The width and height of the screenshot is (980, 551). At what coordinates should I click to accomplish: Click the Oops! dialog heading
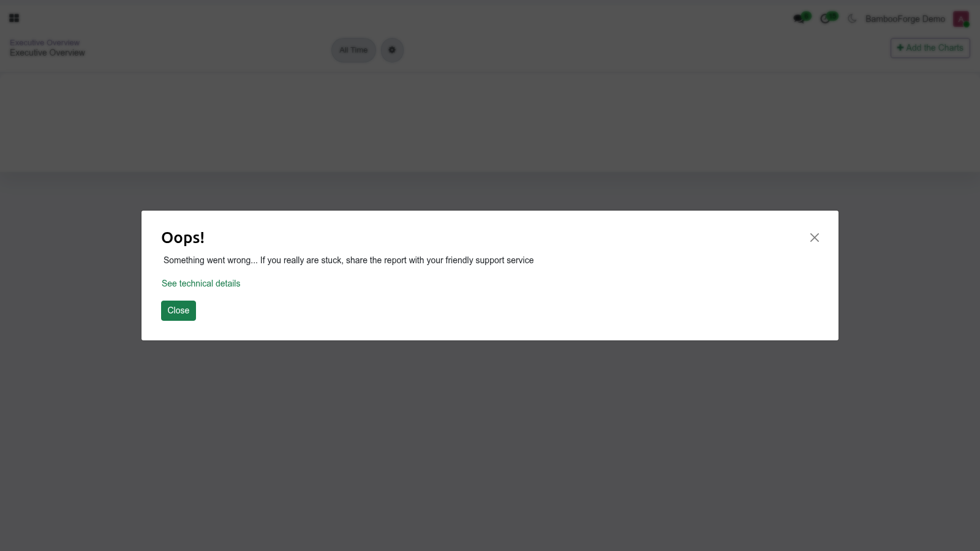point(183,238)
